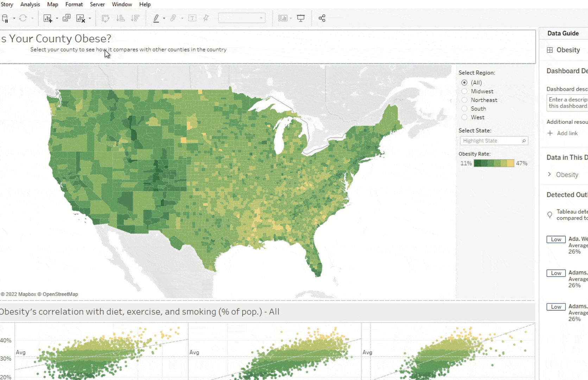
Task: Click the Show Me chart icon
Action: click(283, 18)
